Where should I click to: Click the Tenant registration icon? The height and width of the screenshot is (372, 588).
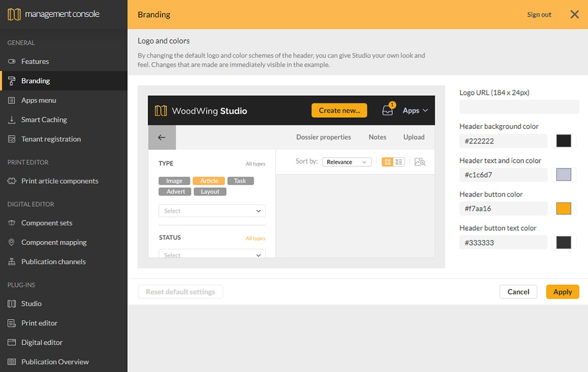point(12,139)
